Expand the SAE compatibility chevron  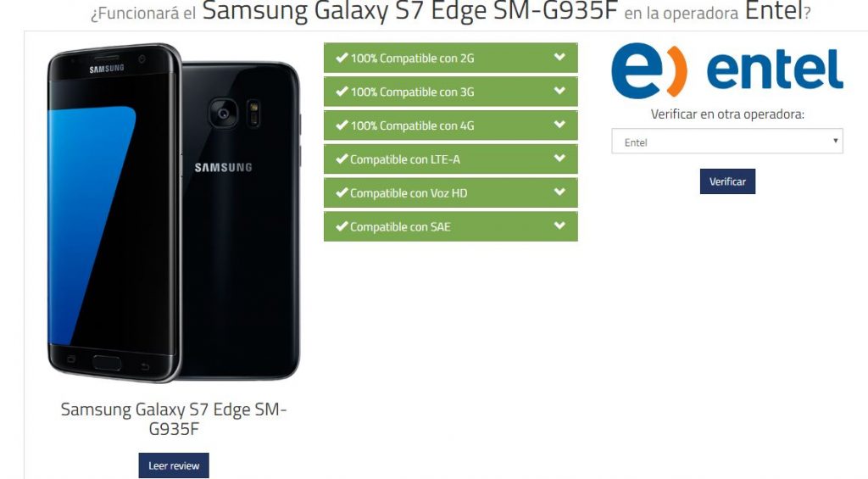point(559,226)
